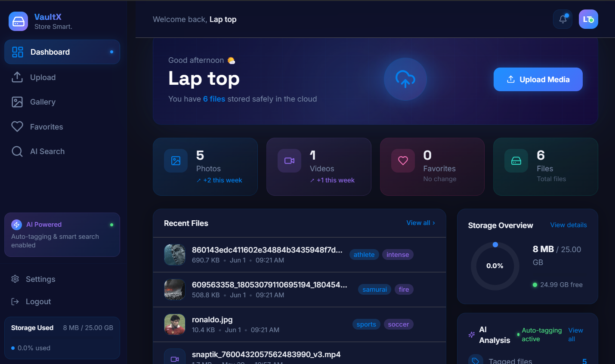615x364 pixels.
Task: Click the Tagged files tag icon
Action: pyautogui.click(x=476, y=361)
